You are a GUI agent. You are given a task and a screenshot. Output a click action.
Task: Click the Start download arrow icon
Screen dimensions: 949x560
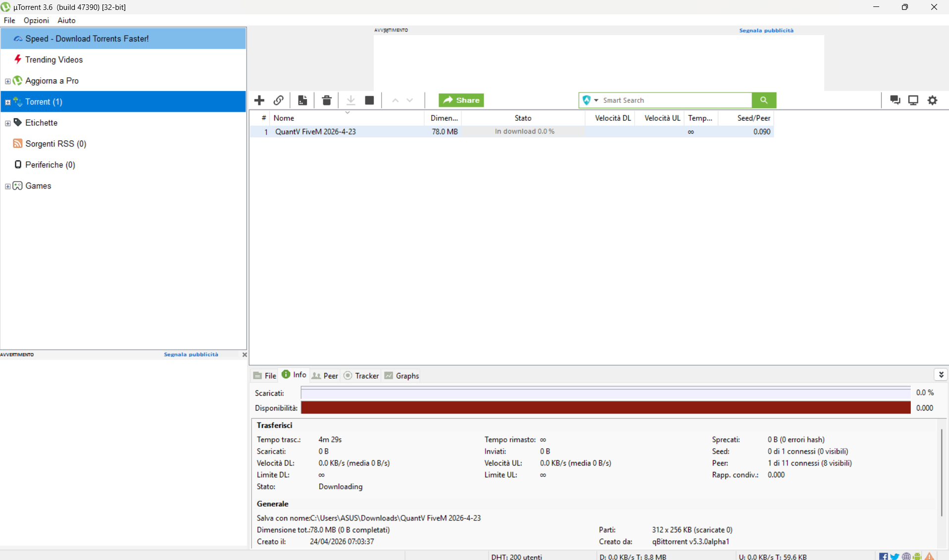350,100
